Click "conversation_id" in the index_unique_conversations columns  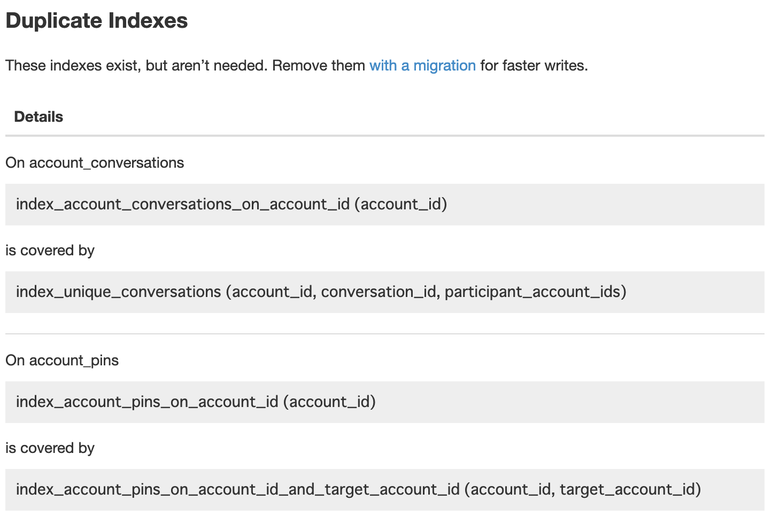pyautogui.click(x=379, y=292)
